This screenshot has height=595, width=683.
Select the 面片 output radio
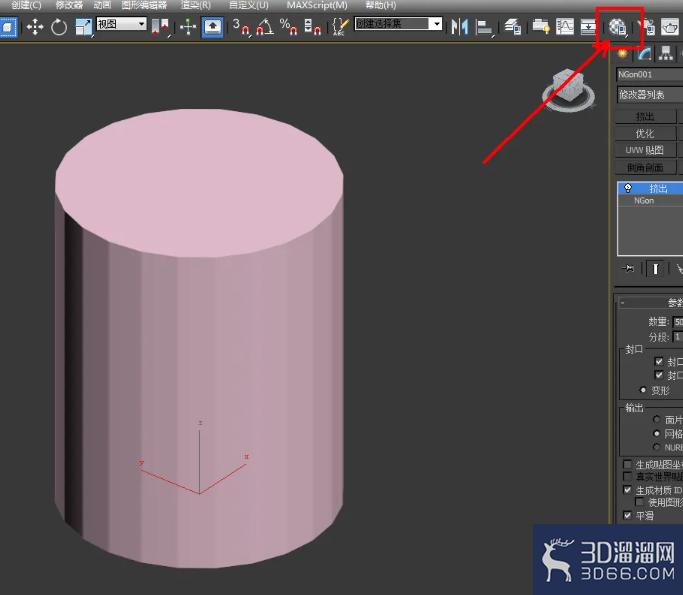[656, 419]
